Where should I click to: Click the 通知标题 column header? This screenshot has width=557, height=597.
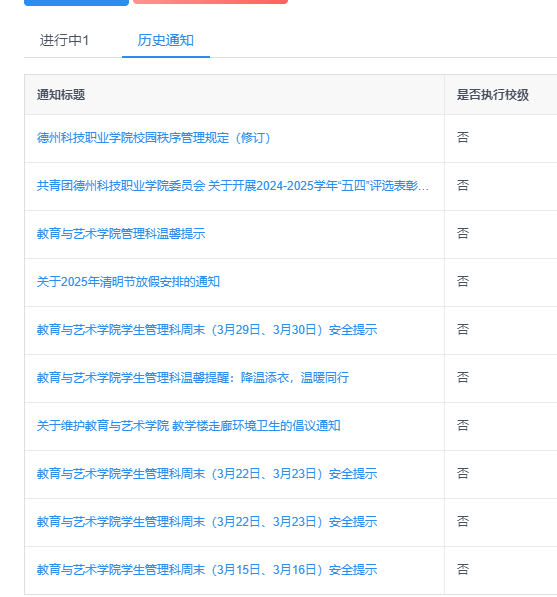coord(61,95)
